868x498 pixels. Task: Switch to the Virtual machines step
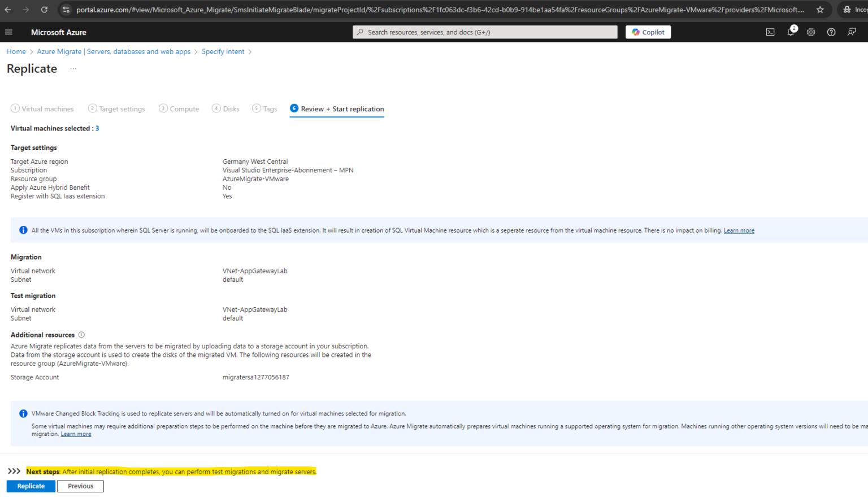click(42, 108)
